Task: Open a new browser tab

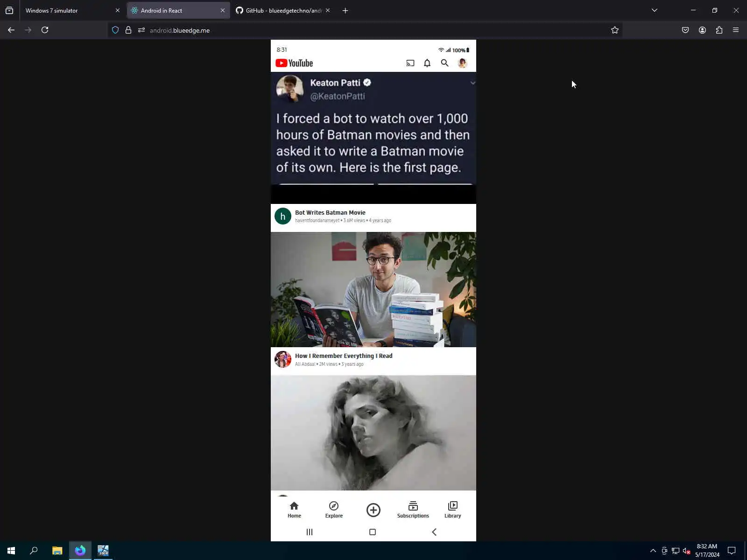Action: (345, 10)
